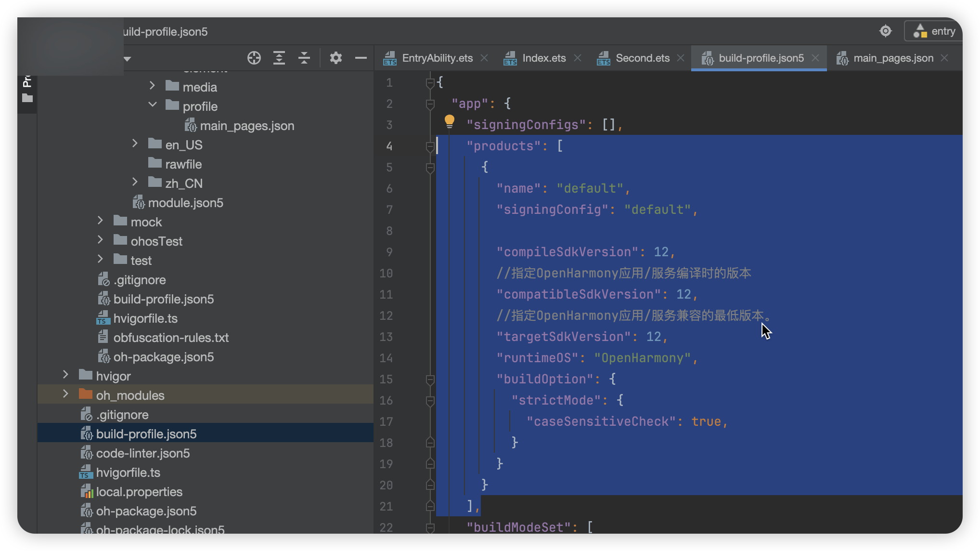
Task: Click line number 9 in the gutter
Action: point(389,252)
